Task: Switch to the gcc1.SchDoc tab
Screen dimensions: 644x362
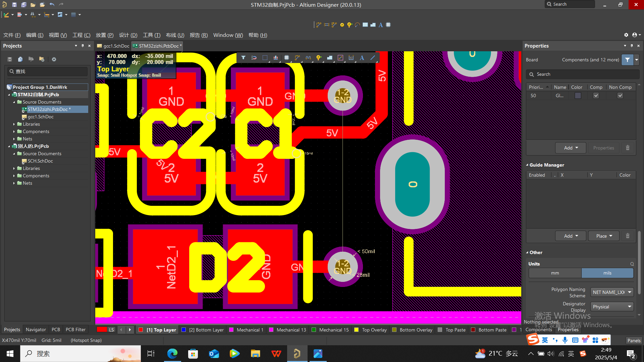Action: click(113, 46)
